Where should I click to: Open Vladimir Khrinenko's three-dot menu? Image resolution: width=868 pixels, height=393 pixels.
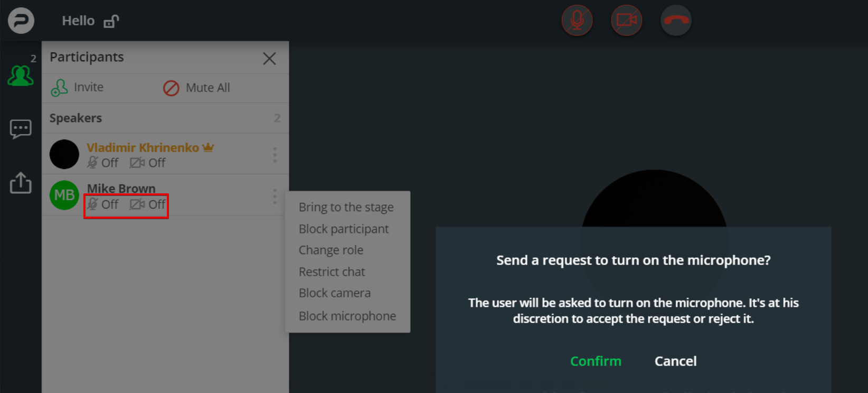[x=275, y=155]
